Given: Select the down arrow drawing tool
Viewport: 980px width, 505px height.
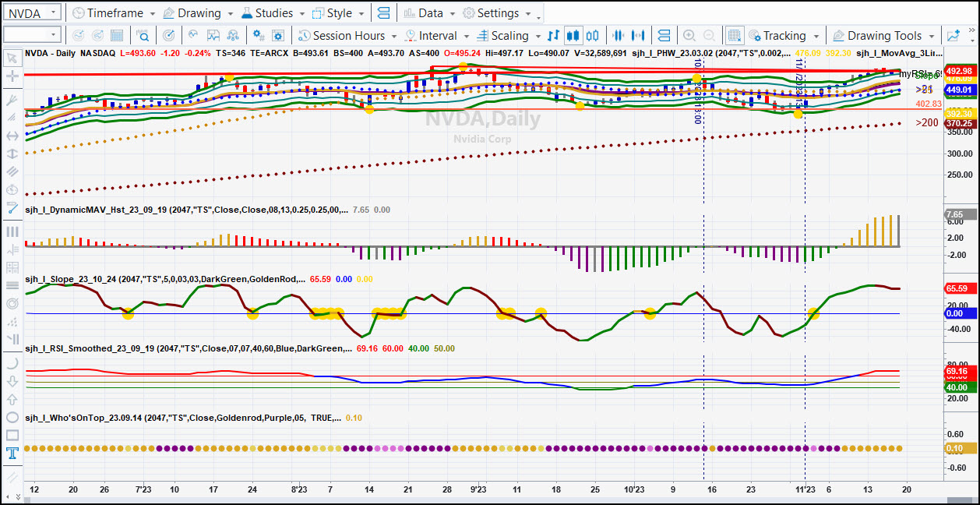Looking at the screenshot, I should coord(12,381).
